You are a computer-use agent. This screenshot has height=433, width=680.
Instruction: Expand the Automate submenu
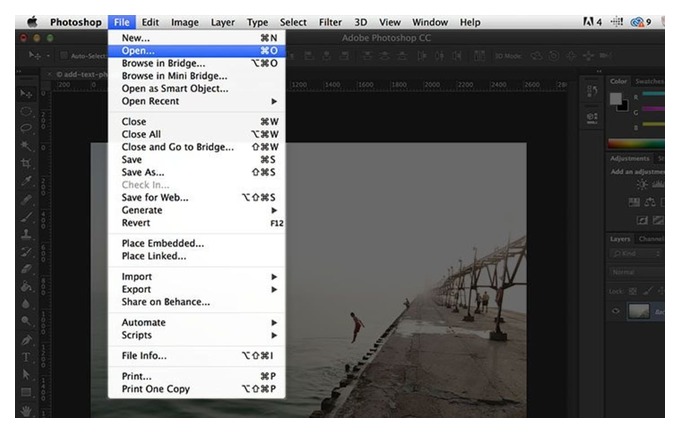196,322
